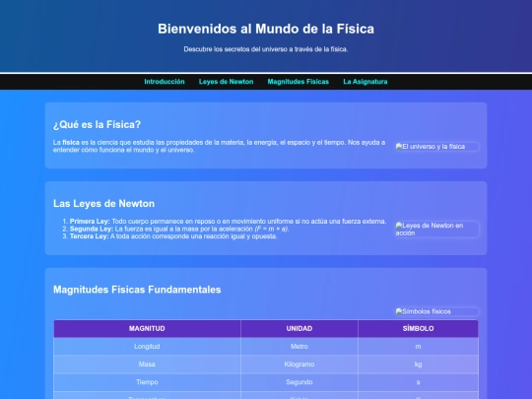Click the 'm' symbol cell

[x=418, y=347]
